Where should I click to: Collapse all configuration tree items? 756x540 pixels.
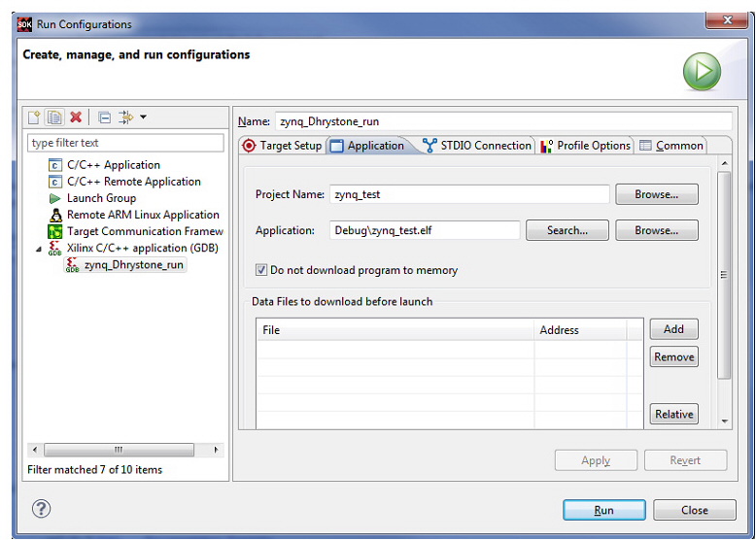[104, 118]
